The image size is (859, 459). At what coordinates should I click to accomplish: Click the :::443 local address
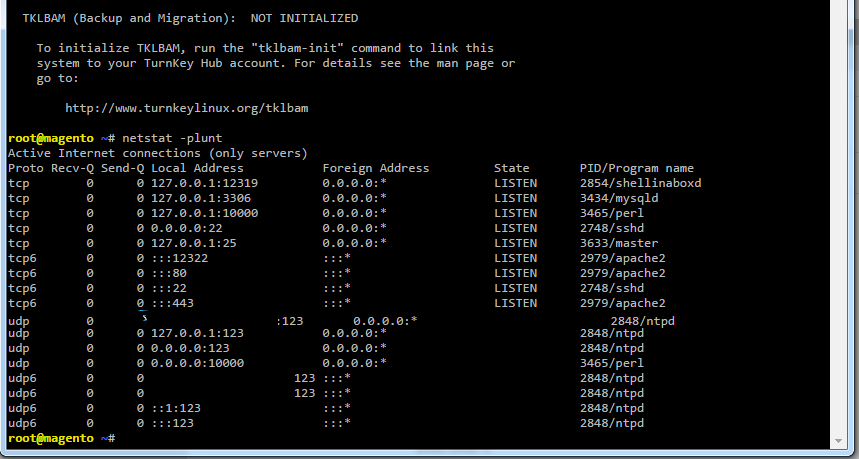176,303
